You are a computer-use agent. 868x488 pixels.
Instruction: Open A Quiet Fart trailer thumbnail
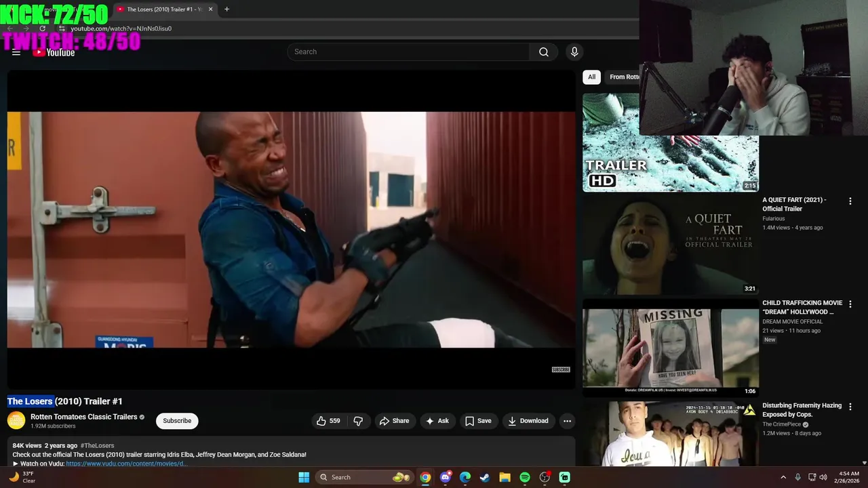[x=671, y=245]
